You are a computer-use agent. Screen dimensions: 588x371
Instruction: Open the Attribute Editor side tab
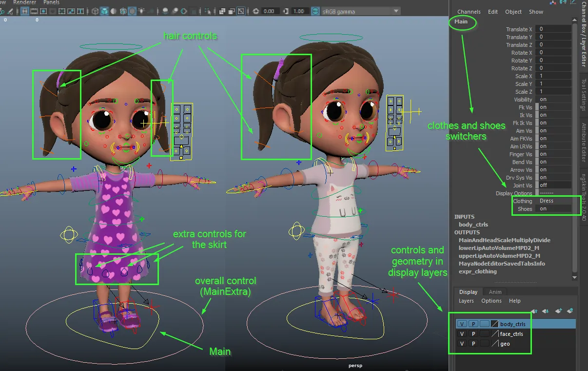(x=583, y=142)
